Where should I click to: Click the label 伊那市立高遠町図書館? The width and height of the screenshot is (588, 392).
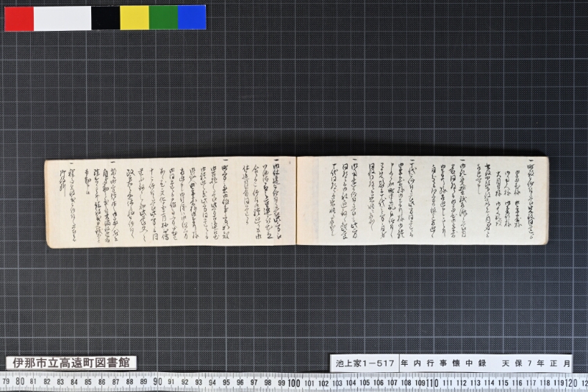[x=71, y=363]
